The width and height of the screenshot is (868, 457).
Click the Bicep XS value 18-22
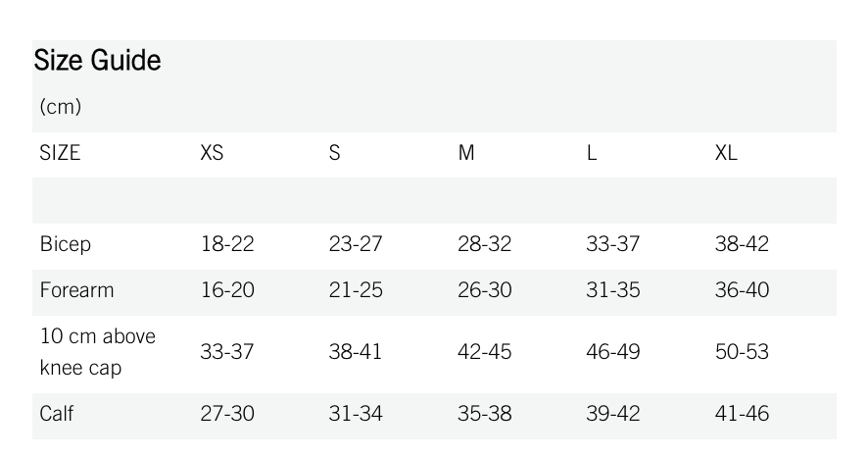pos(227,245)
